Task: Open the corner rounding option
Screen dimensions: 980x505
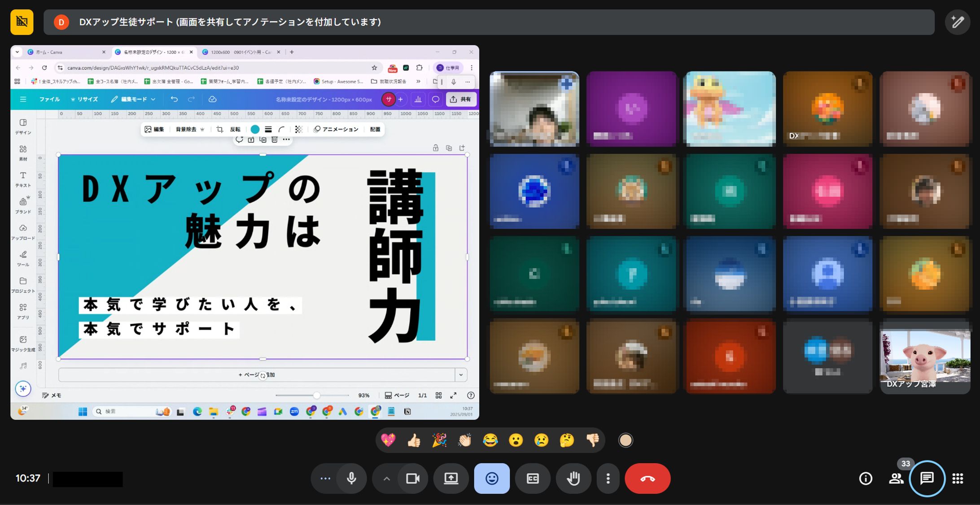Action: tap(281, 129)
